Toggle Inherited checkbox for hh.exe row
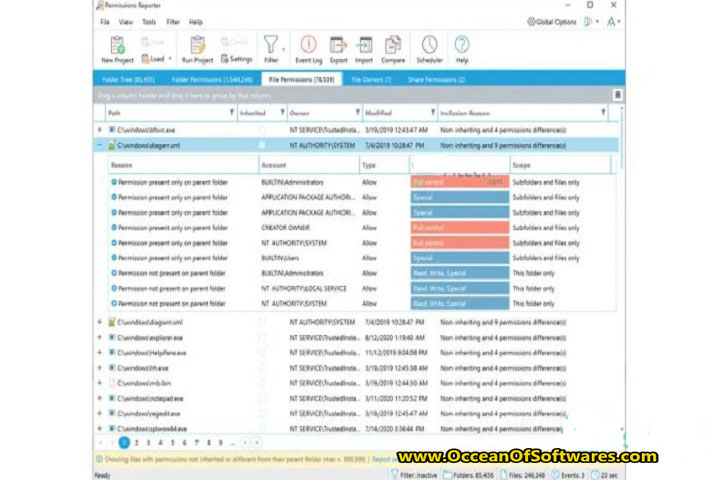Viewport: 720px width, 480px height. point(262,368)
